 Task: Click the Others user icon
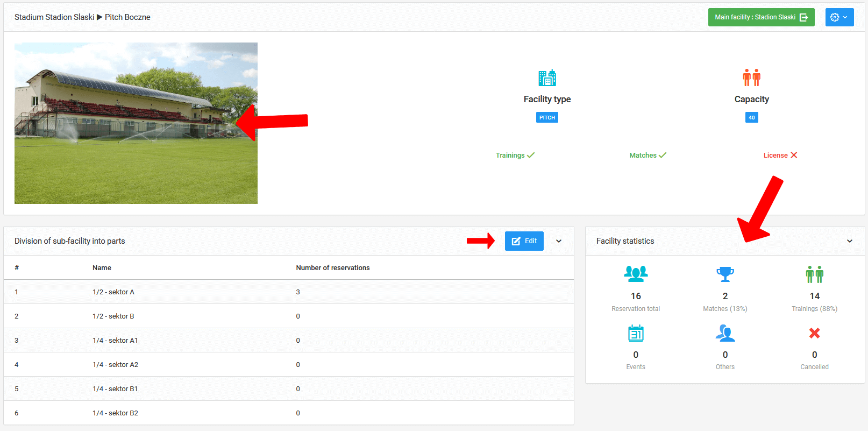coord(725,333)
